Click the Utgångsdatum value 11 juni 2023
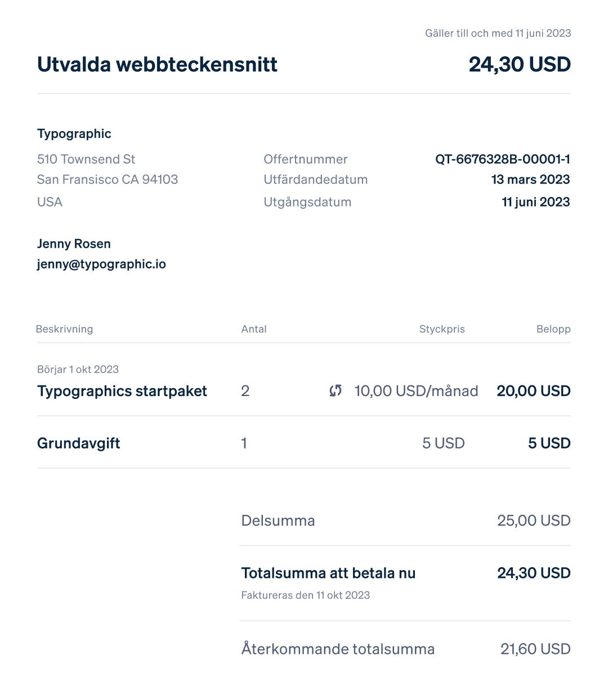The image size is (608, 700). (x=536, y=202)
